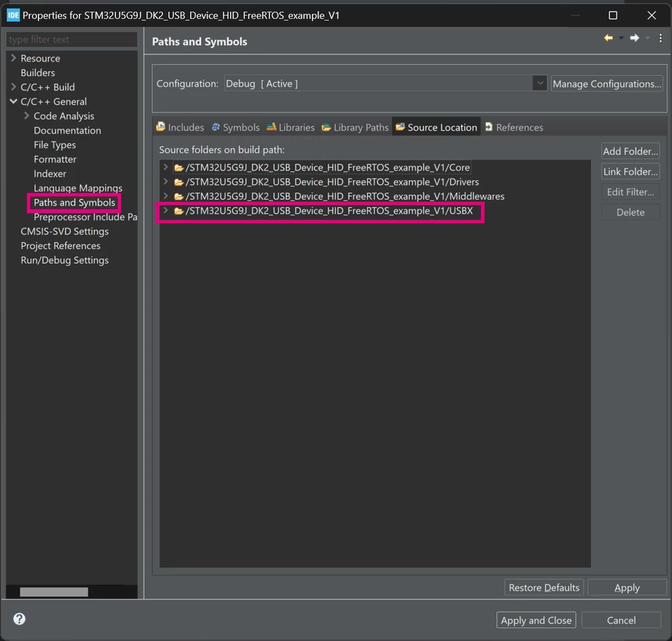Collapse the C/C++ General tree node

(x=13, y=101)
